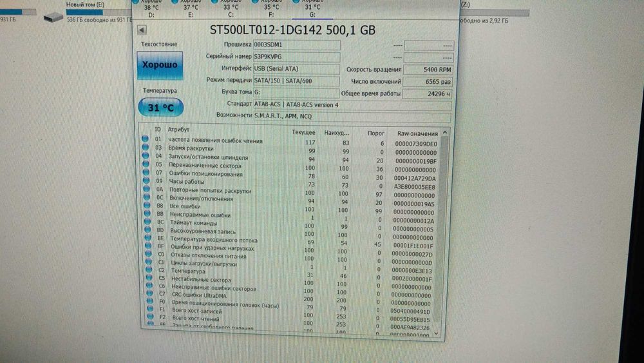Viewport: 644px width, 363px height.
Task: Select the Новый том (E:) label in Explorer
Action: coord(86,5)
